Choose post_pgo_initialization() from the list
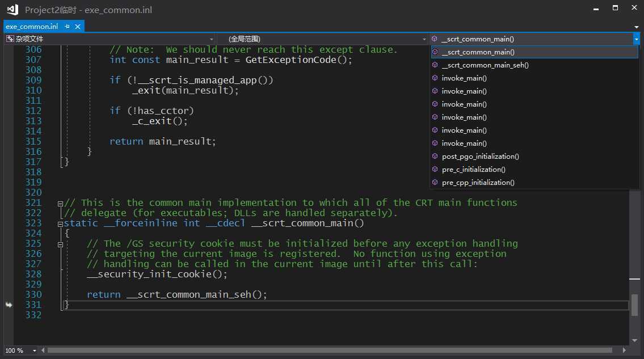Screen dimensions: 644x359 pyautogui.click(x=534, y=157)
